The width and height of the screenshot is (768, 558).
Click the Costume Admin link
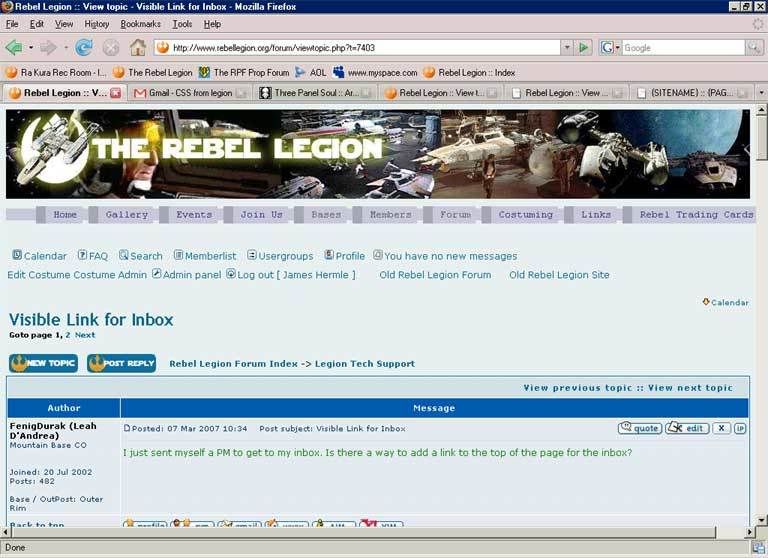tap(110, 275)
